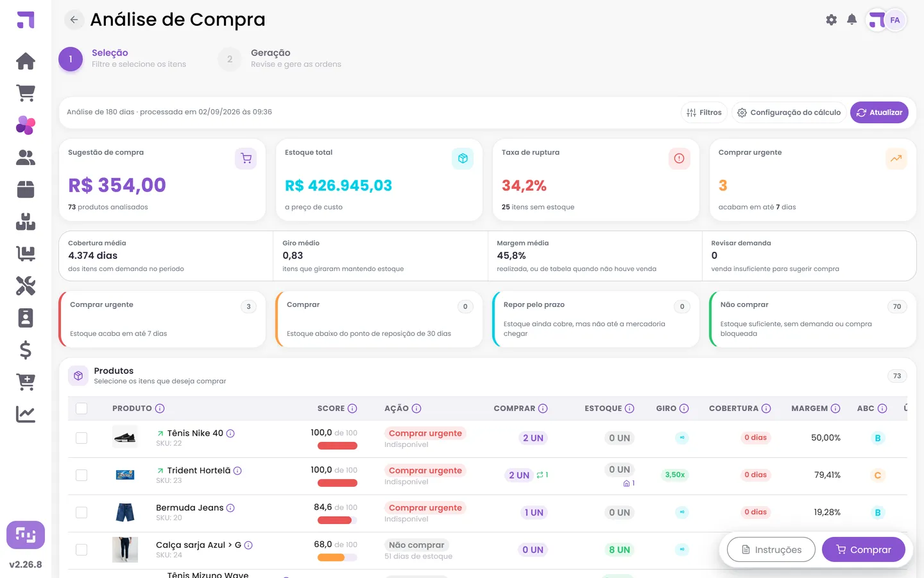Filter by the Repor pelo prazo card
This screenshot has height=578, width=924.
click(596, 319)
